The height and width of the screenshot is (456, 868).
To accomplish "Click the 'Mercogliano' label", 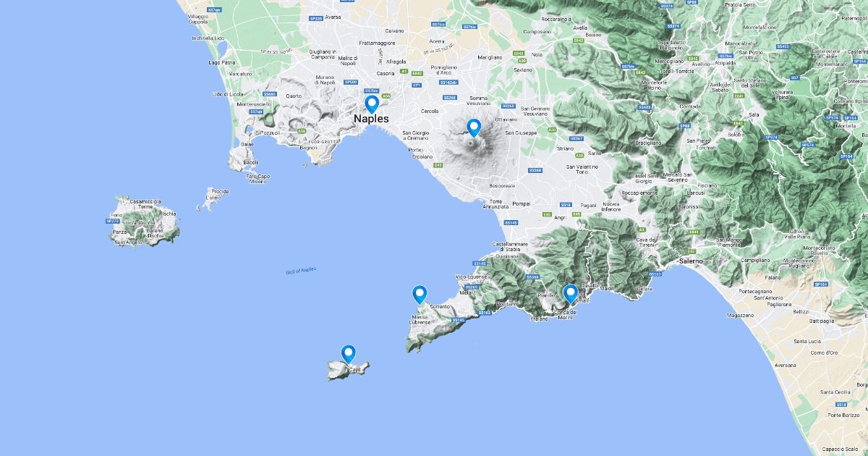I will (668, 61).
